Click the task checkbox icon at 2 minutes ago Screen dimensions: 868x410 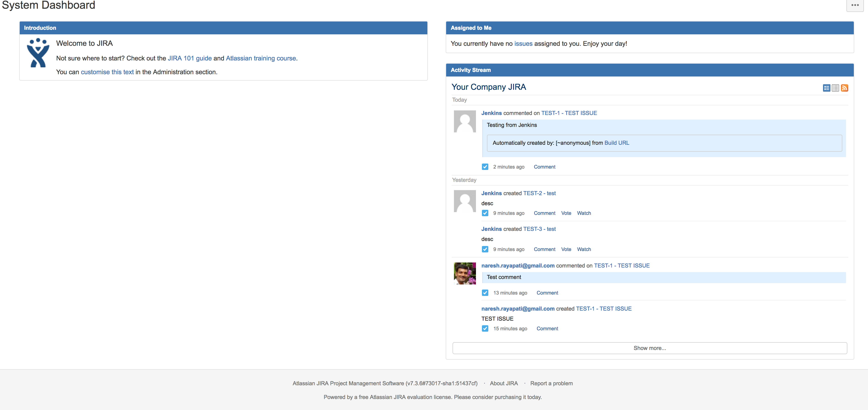485,167
